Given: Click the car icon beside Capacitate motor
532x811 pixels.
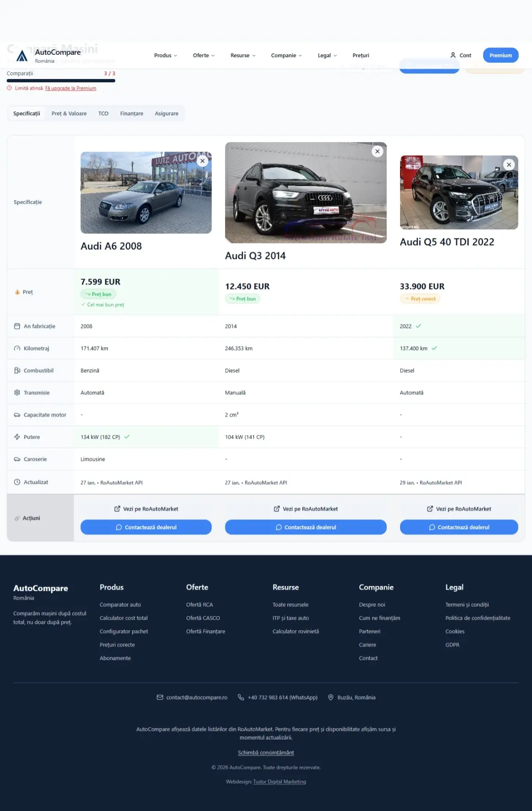Looking at the screenshot, I should (x=17, y=415).
